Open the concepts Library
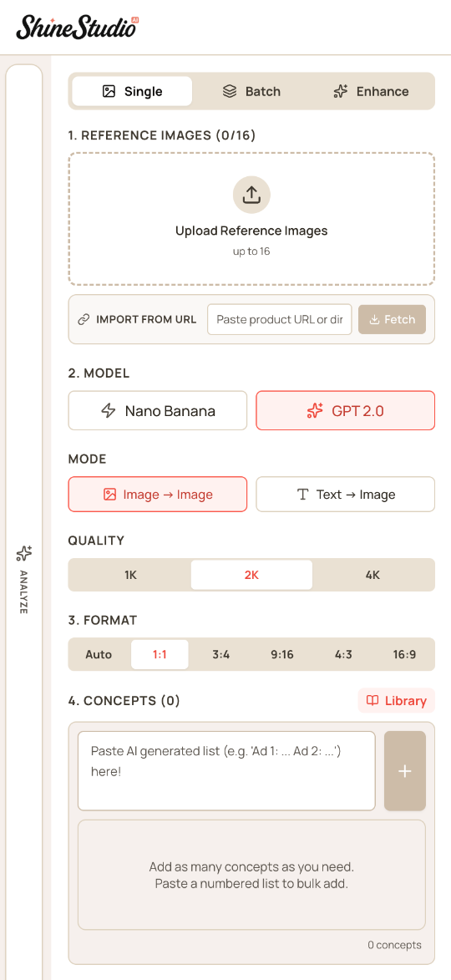451x980 pixels. tap(397, 701)
